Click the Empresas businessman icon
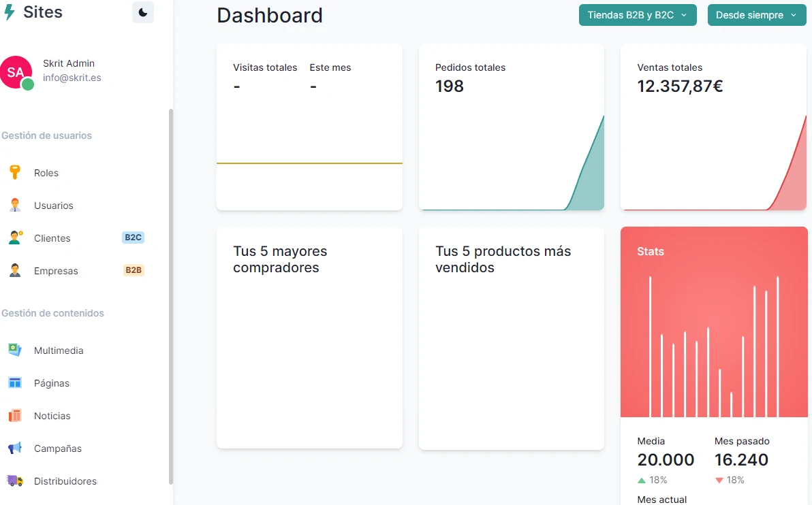The width and height of the screenshot is (812, 505). click(15, 270)
